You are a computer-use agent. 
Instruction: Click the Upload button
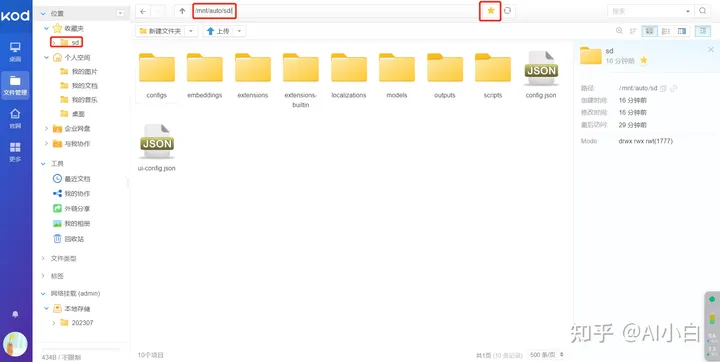click(x=219, y=31)
